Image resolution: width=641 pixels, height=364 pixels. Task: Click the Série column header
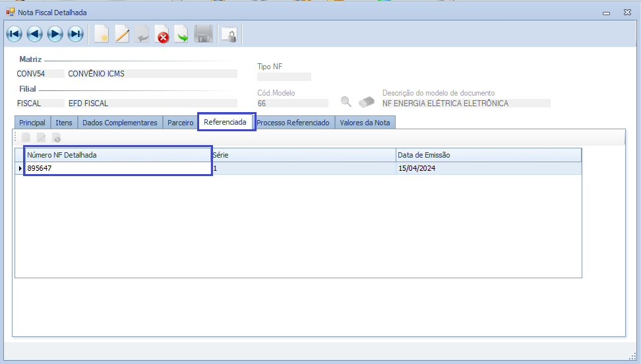point(303,155)
